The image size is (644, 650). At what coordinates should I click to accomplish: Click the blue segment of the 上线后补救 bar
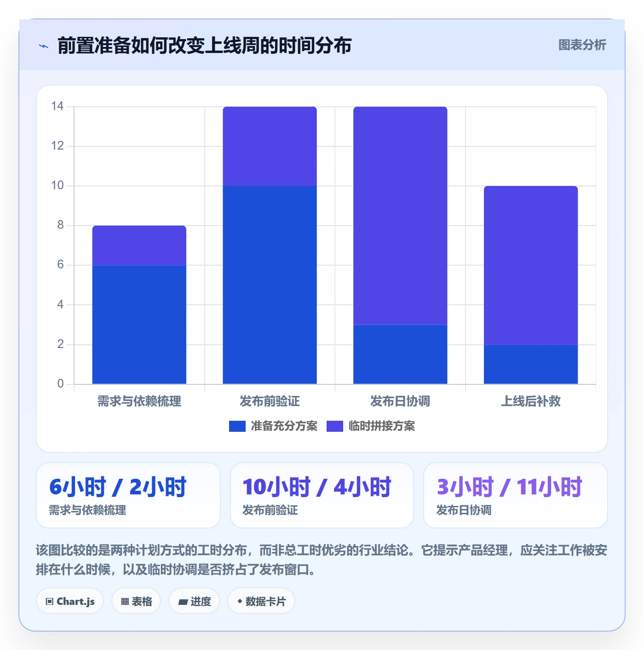click(531, 364)
